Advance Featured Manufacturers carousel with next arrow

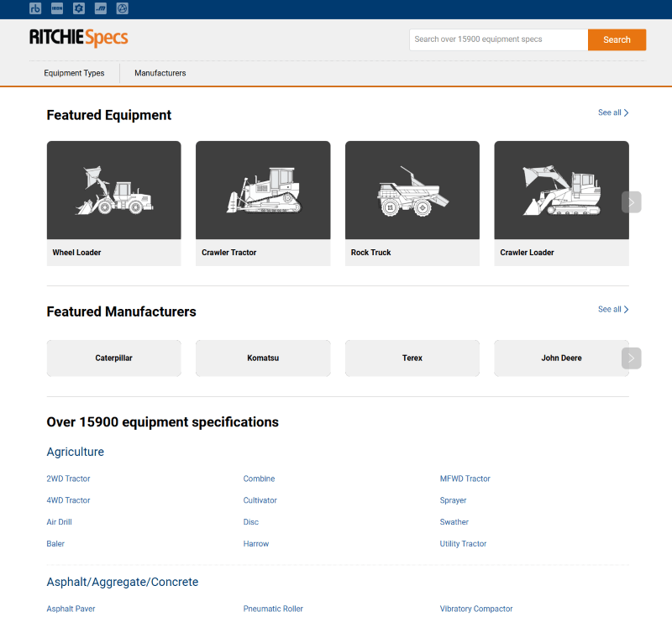[631, 358]
